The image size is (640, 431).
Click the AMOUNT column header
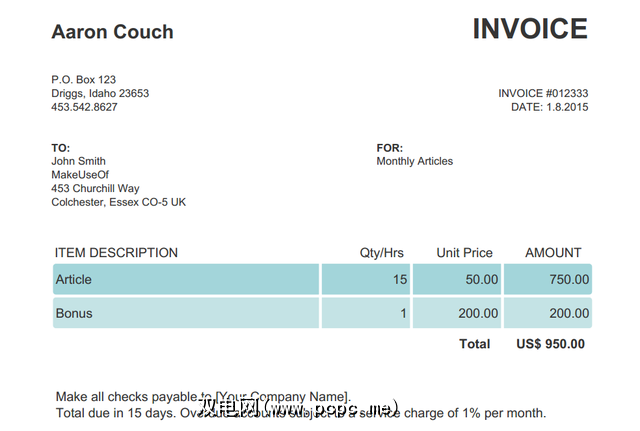pyautogui.click(x=553, y=253)
